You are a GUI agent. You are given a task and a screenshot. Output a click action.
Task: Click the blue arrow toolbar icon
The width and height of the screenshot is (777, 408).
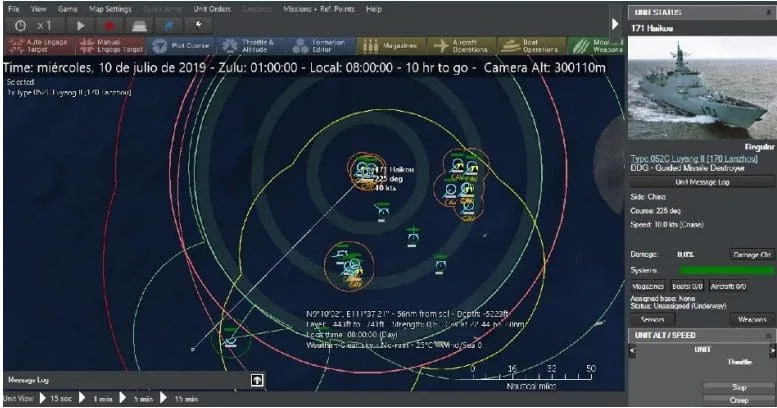[x=168, y=25]
